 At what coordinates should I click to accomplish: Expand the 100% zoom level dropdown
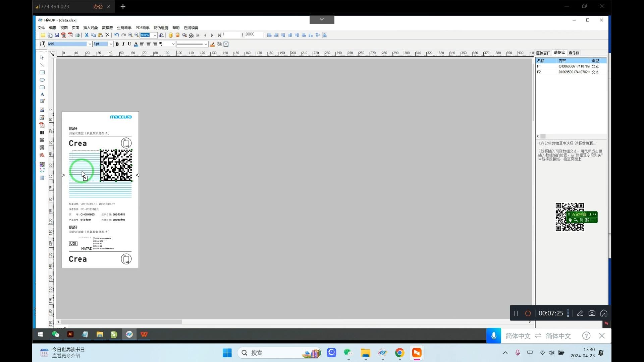coord(155,35)
